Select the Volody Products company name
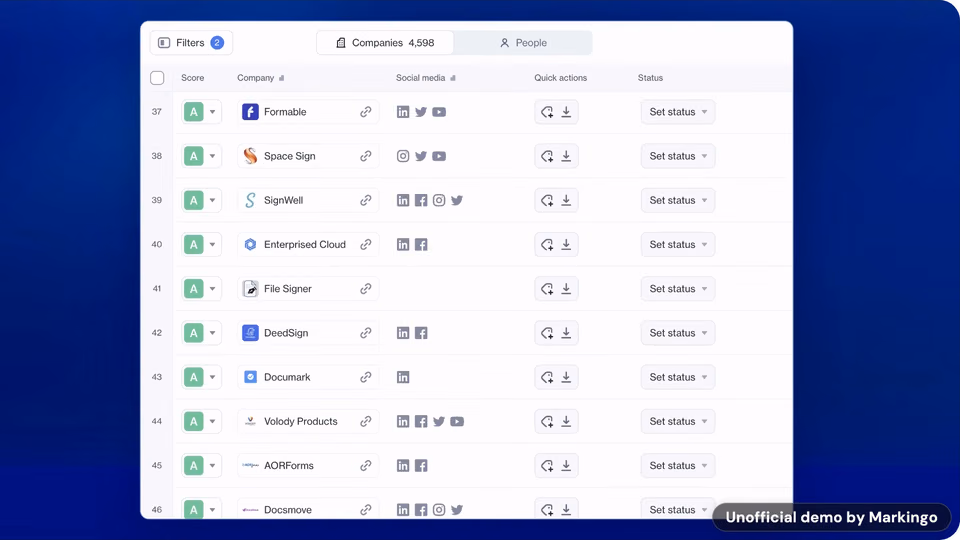Image resolution: width=960 pixels, height=540 pixels. [x=301, y=421]
